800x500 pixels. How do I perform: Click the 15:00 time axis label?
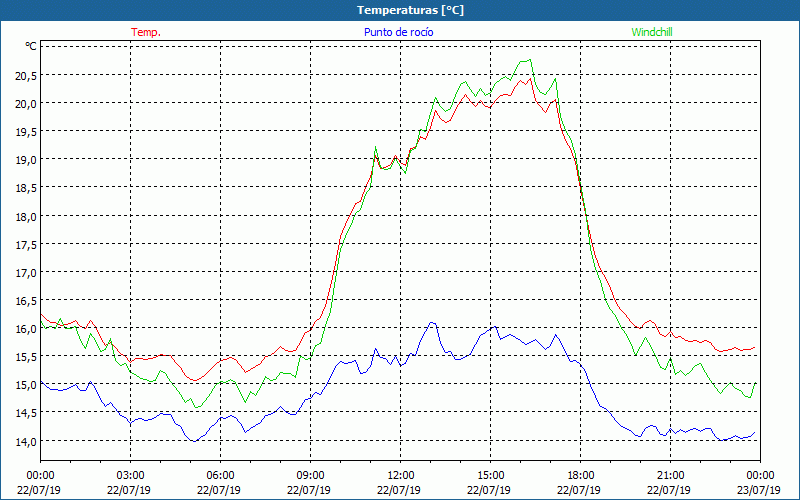490,476
